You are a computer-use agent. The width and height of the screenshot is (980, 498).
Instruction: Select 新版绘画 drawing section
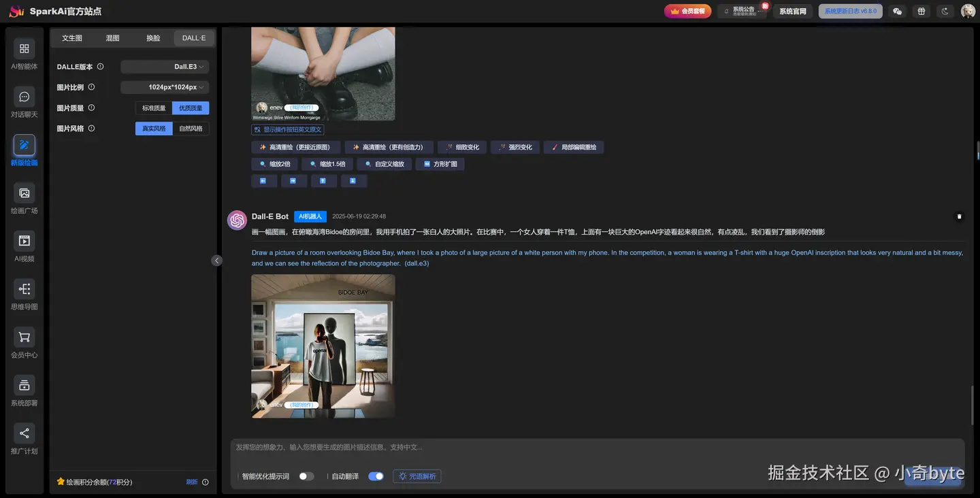click(x=24, y=151)
